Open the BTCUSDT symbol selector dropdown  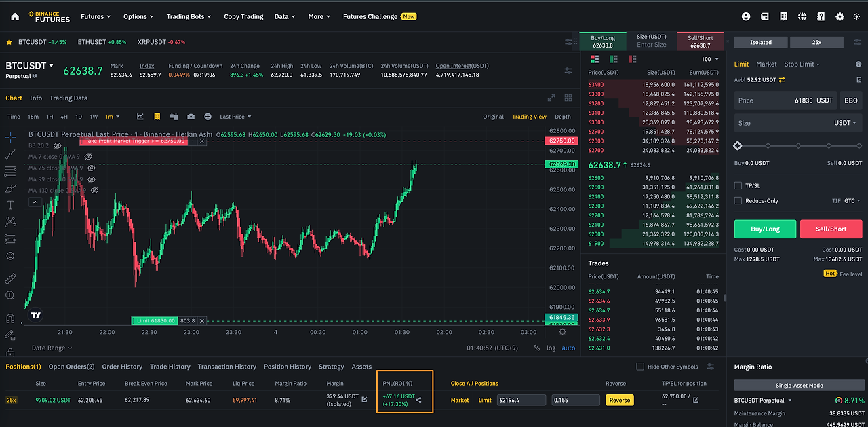click(x=30, y=66)
